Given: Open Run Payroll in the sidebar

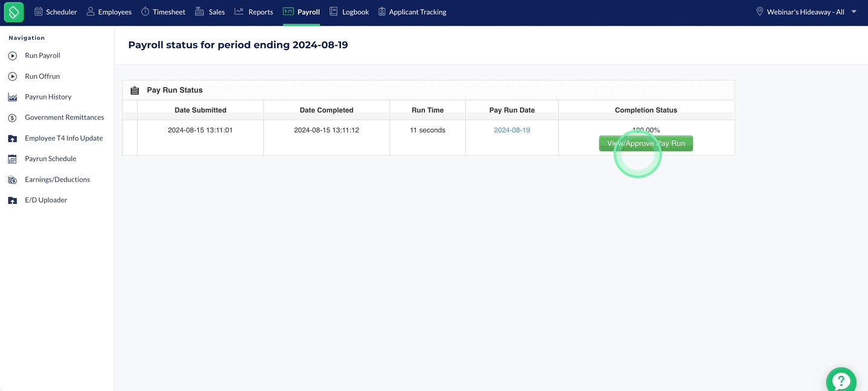Looking at the screenshot, I should 42,56.
